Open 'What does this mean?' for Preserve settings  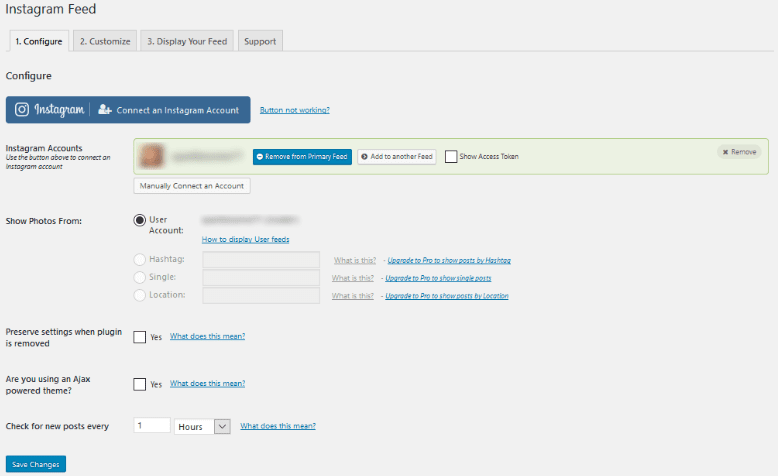(x=207, y=336)
